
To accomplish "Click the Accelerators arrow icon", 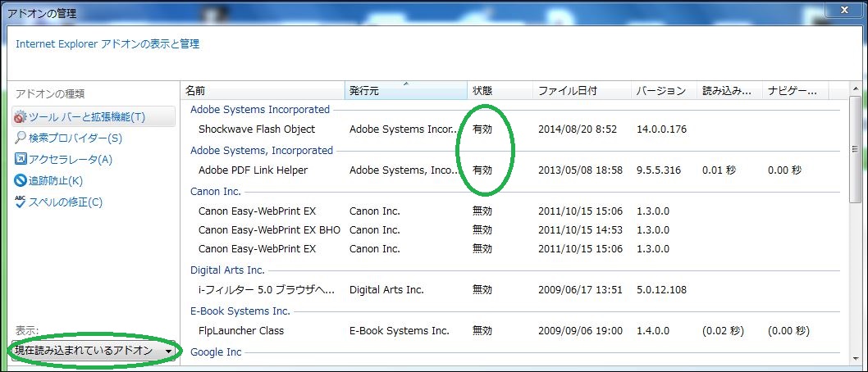I will [21, 159].
